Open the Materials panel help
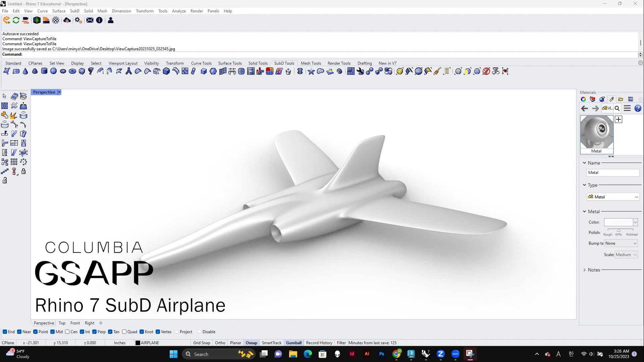 pyautogui.click(x=638, y=109)
